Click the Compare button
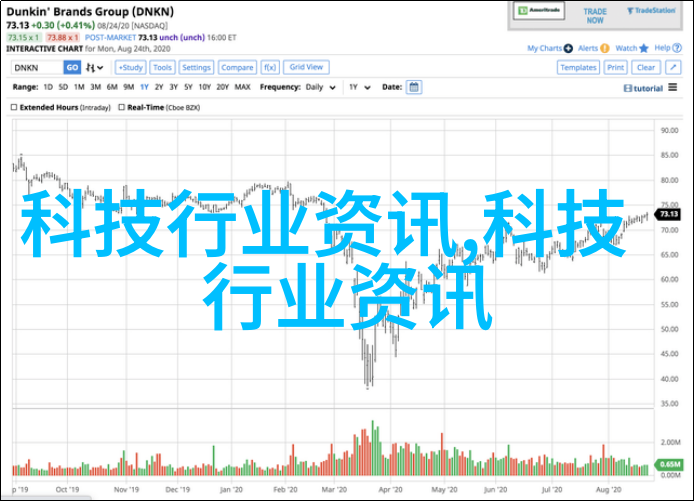 [x=237, y=67]
